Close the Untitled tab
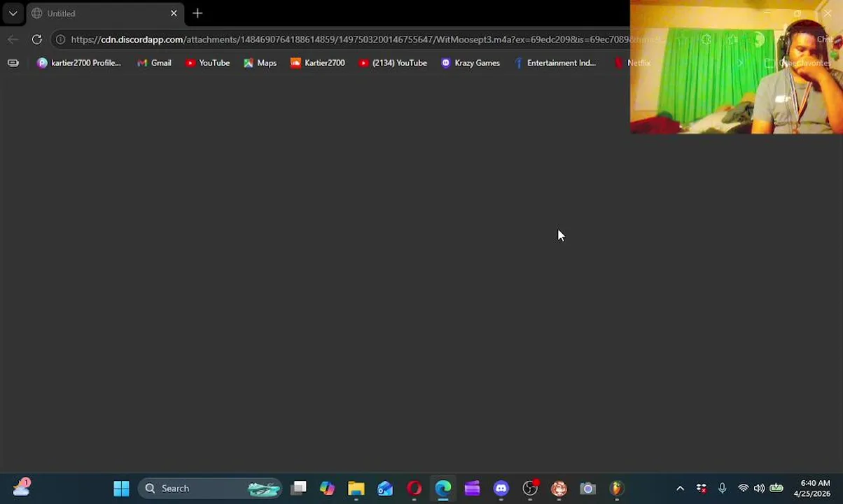The height and width of the screenshot is (504, 843). coord(174,13)
